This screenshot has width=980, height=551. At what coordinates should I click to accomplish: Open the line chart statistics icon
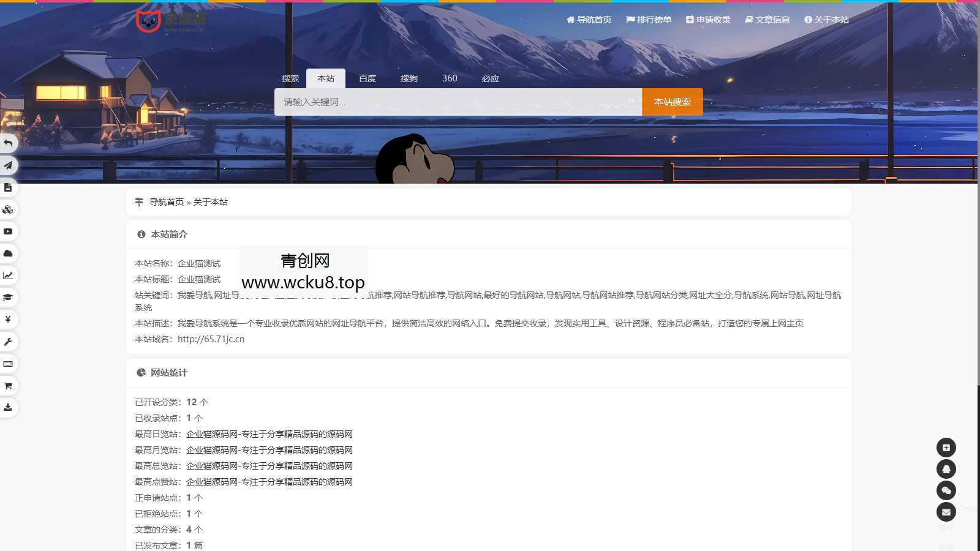point(8,275)
